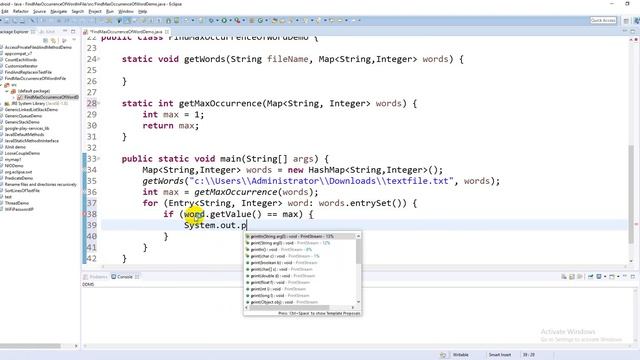The width and height of the screenshot is (640, 360).
Task: Choose println() autocomplete proposal
Action: (x=300, y=249)
